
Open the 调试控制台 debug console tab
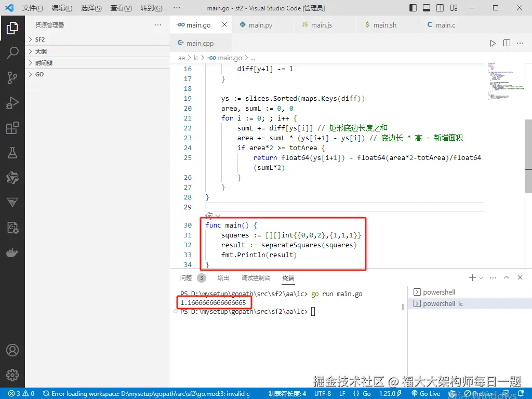pos(256,278)
